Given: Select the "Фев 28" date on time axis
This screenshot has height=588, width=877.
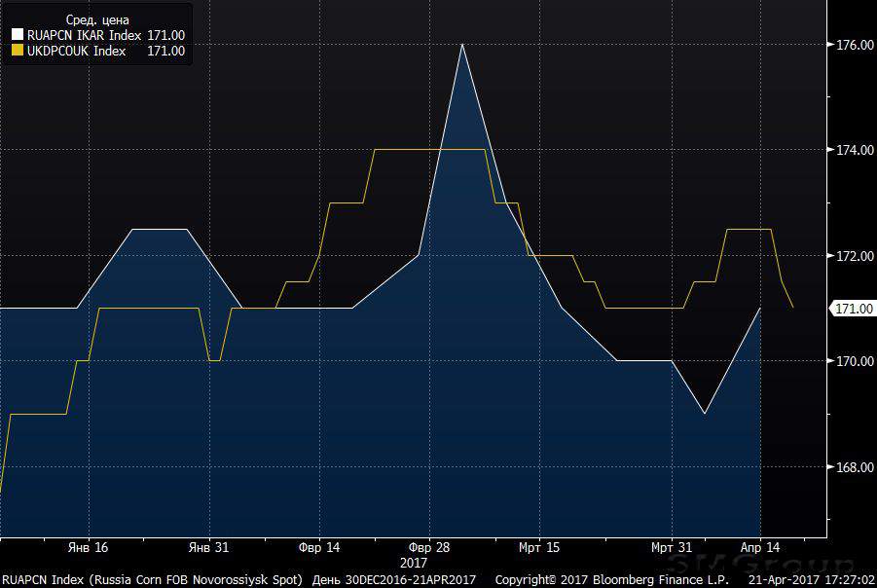Looking at the screenshot, I should tap(429, 547).
